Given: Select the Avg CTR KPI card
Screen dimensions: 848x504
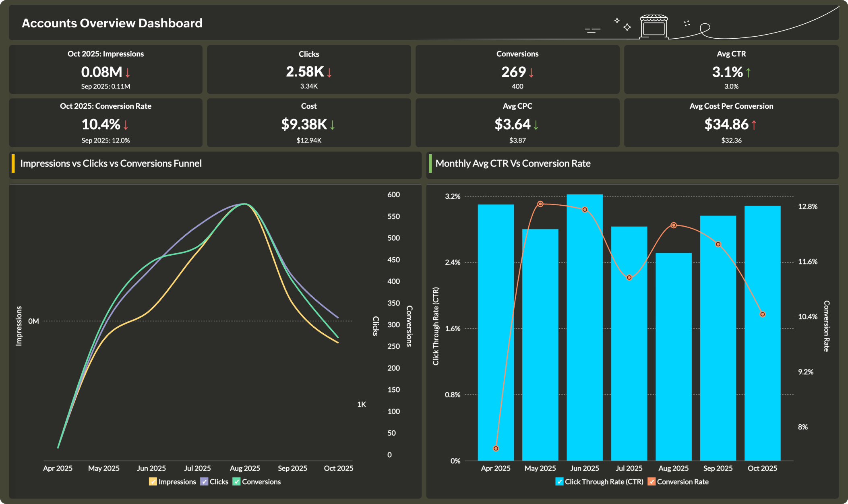Looking at the screenshot, I should tap(732, 70).
